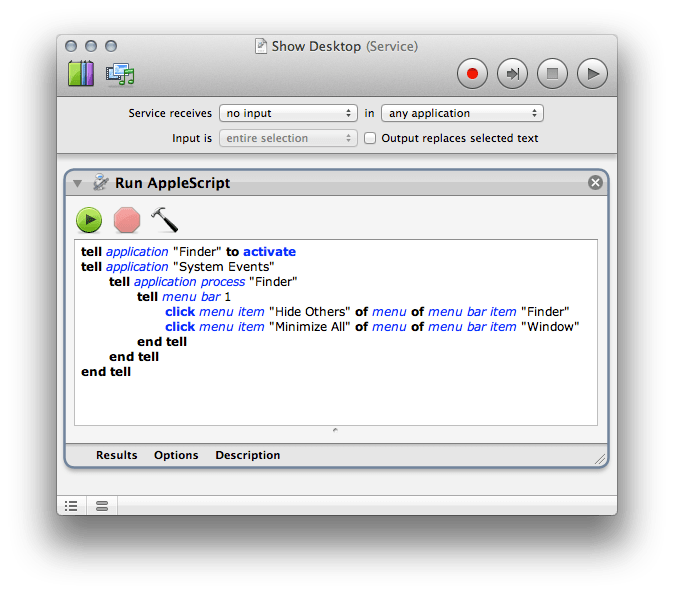Compile the script with the hammer icon

(165, 219)
